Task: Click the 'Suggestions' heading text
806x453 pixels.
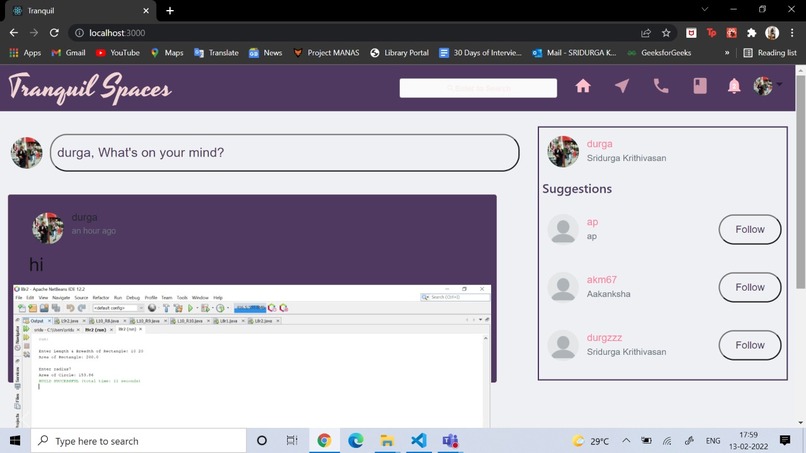Action: [577, 189]
